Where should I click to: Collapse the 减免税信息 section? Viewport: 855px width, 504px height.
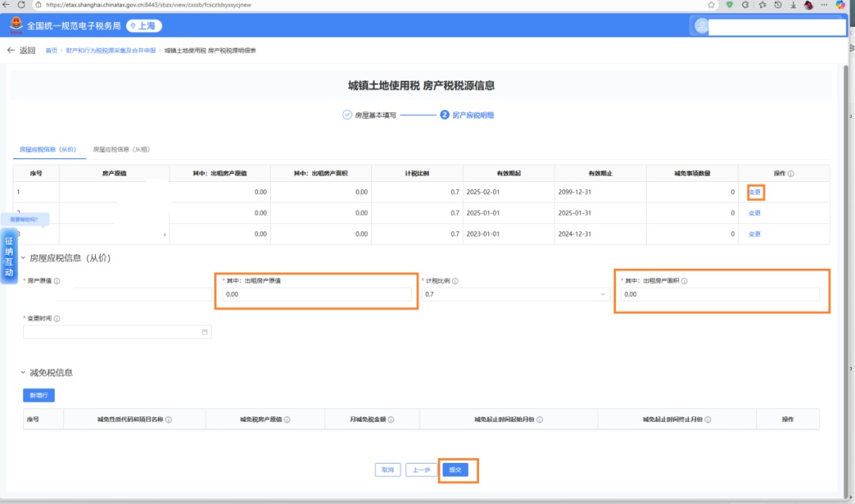pos(23,373)
